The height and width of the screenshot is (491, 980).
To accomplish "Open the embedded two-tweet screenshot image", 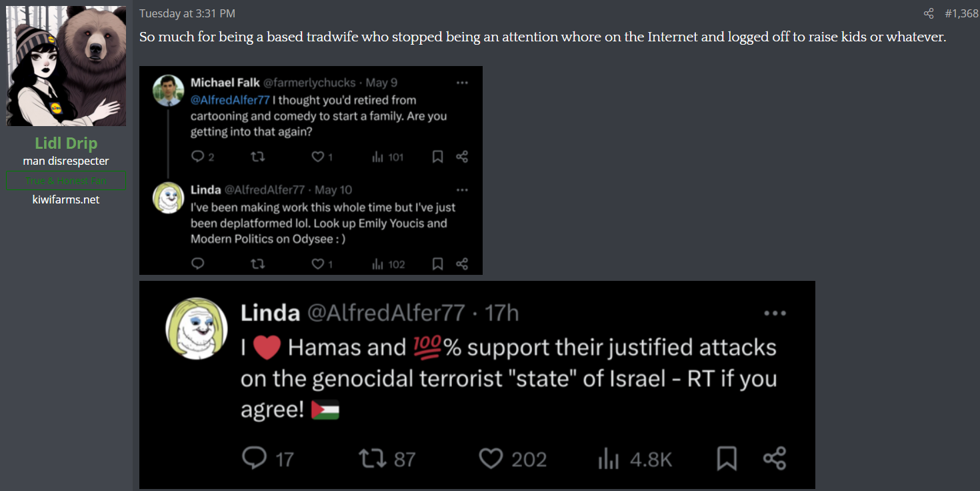I will click(x=311, y=170).
